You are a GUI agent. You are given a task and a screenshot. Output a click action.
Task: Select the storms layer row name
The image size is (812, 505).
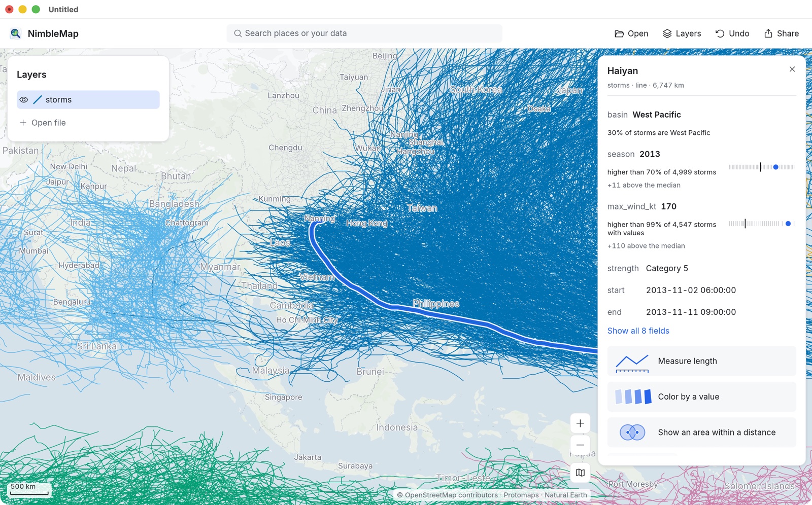click(x=58, y=100)
